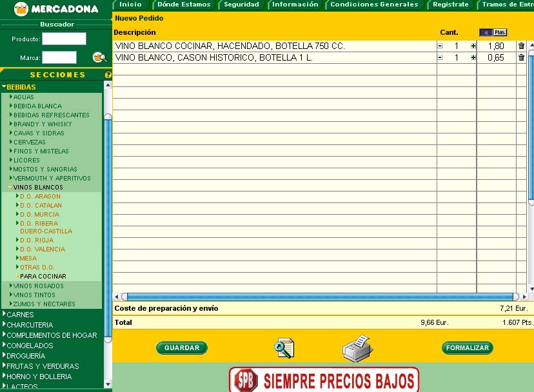Click order table horizontal scroll left arrow
Image resolution: width=534 pixels, height=392 pixels.
[x=116, y=297]
